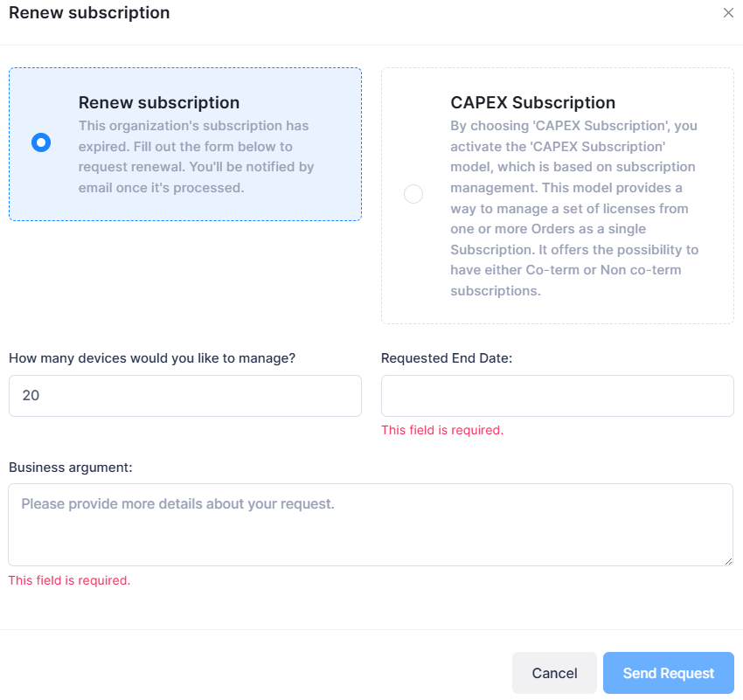The image size is (743, 700).
Task: Click the CAPEX Subscription card title
Action: [533, 103]
